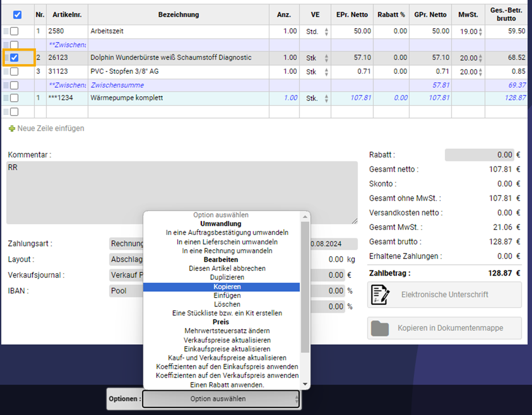Click the folder icon for Dokumentenmappe
The image size is (532, 415).
(380, 328)
